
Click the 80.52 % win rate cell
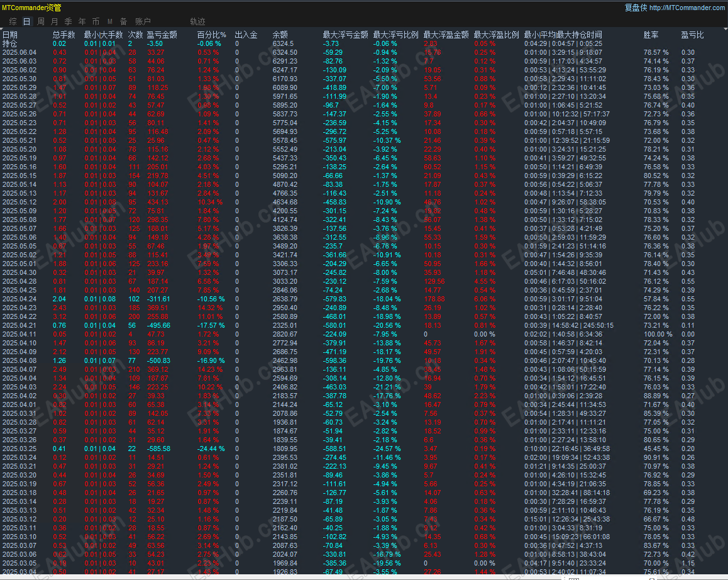coord(656,176)
